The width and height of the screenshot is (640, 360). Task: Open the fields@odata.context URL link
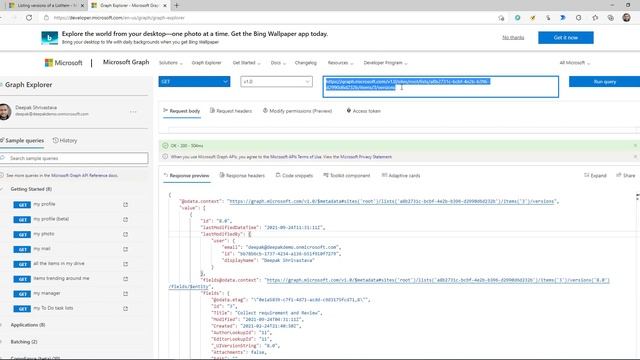tap(437, 280)
